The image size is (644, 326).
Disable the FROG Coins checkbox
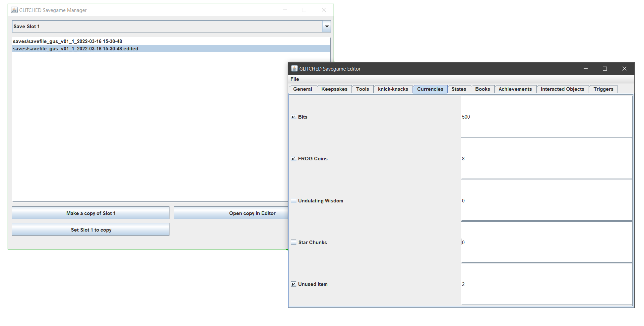coord(293,158)
